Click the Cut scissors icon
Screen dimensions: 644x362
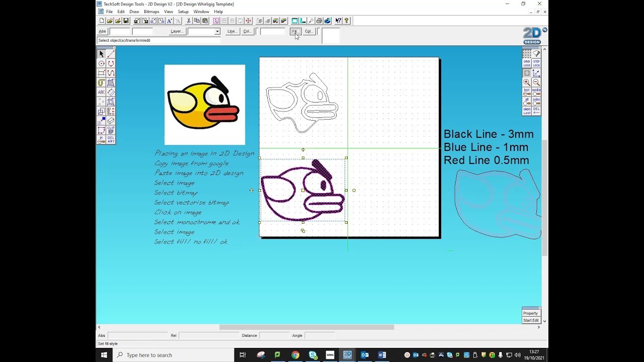(189, 21)
